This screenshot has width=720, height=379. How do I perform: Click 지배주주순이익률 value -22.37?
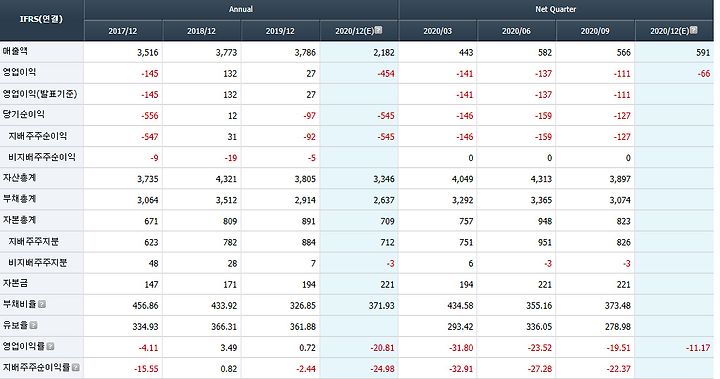point(619,369)
